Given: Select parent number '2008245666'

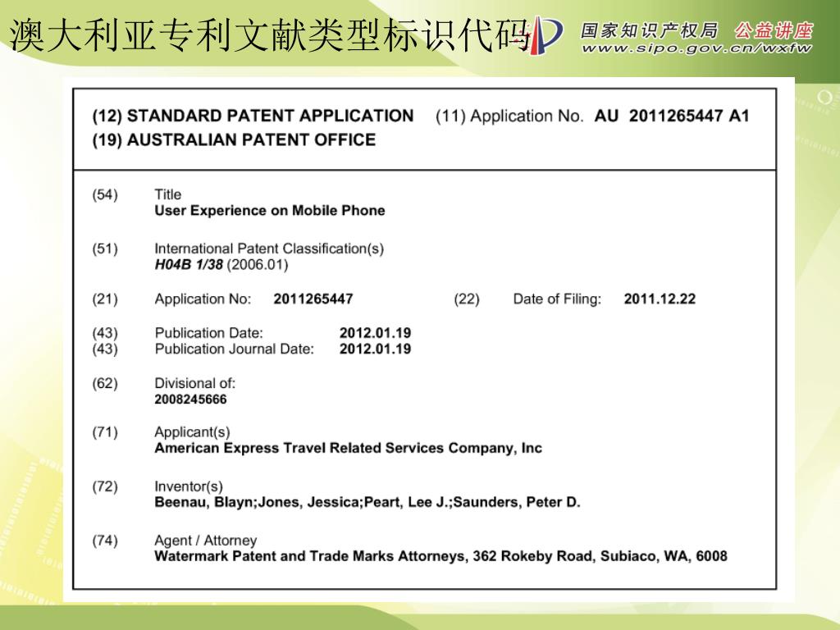Looking at the screenshot, I should [x=190, y=399].
